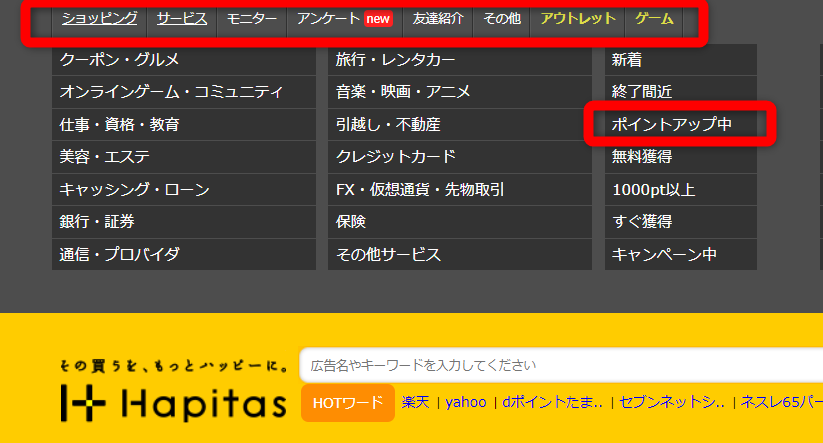Choose 保険 category

(x=460, y=222)
